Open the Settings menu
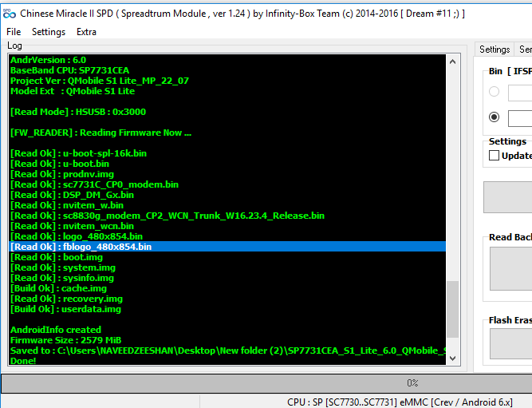Viewport: 532px width, 408px height. (49, 32)
